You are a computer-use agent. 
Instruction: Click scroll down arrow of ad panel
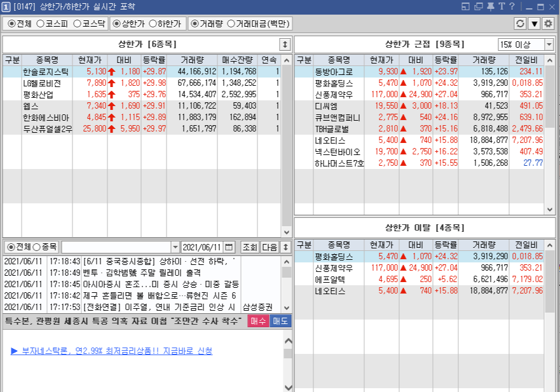[288, 387]
